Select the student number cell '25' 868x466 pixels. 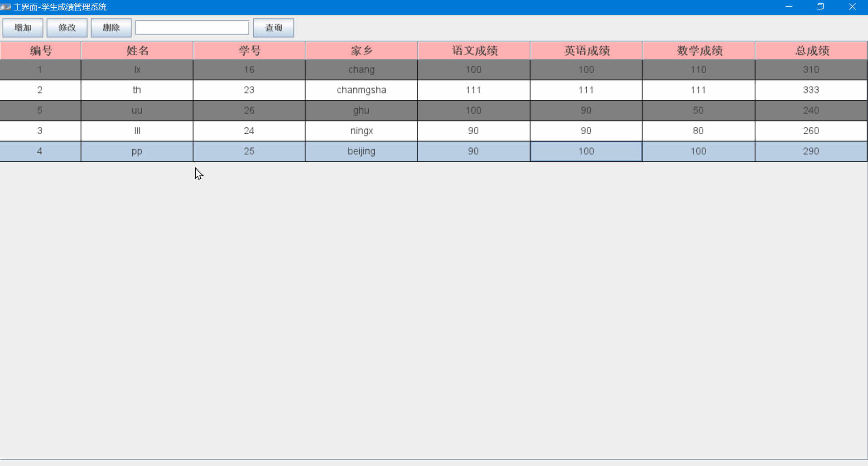pos(249,151)
